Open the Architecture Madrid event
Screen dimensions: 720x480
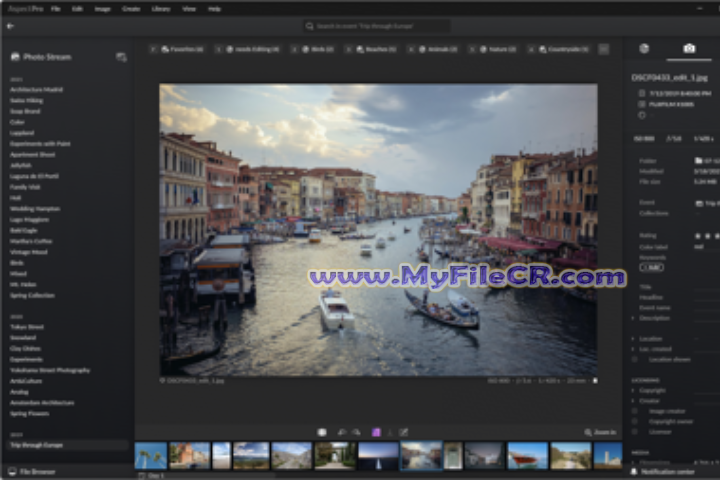[x=36, y=90]
